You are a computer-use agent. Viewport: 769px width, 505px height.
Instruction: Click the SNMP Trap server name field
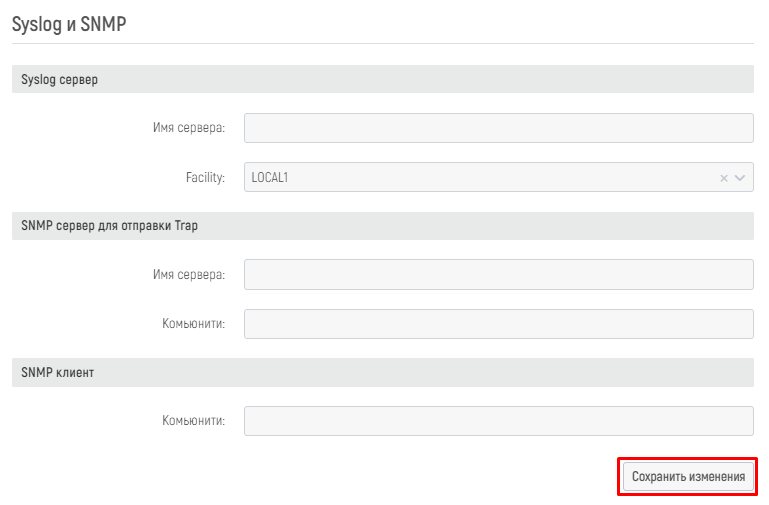coord(498,275)
